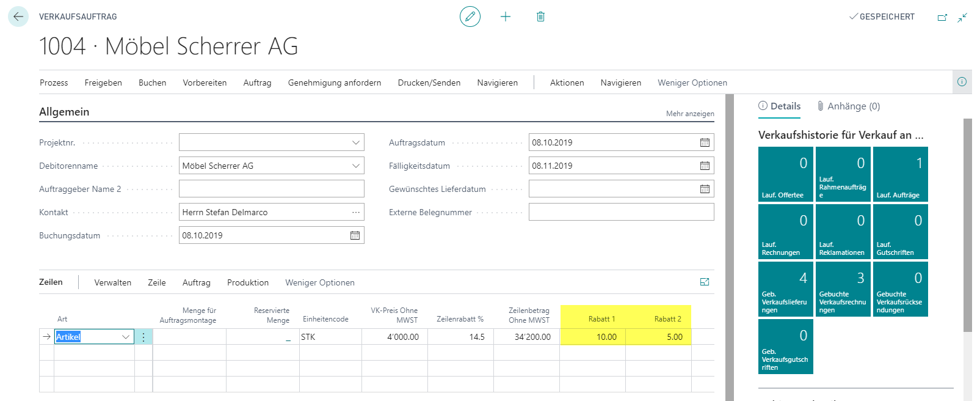This screenshot has height=401, width=980.
Task: Collapse page using arrows icon
Action: (962, 17)
